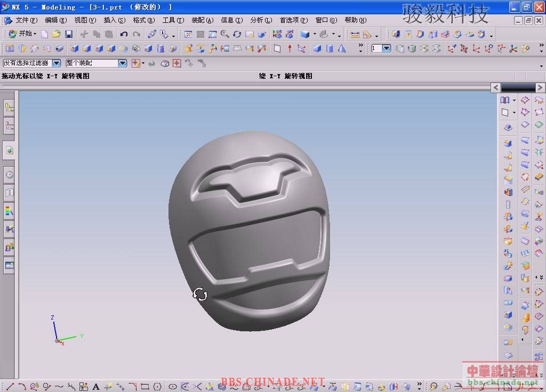Click the Redo arrow icon

(x=136, y=34)
